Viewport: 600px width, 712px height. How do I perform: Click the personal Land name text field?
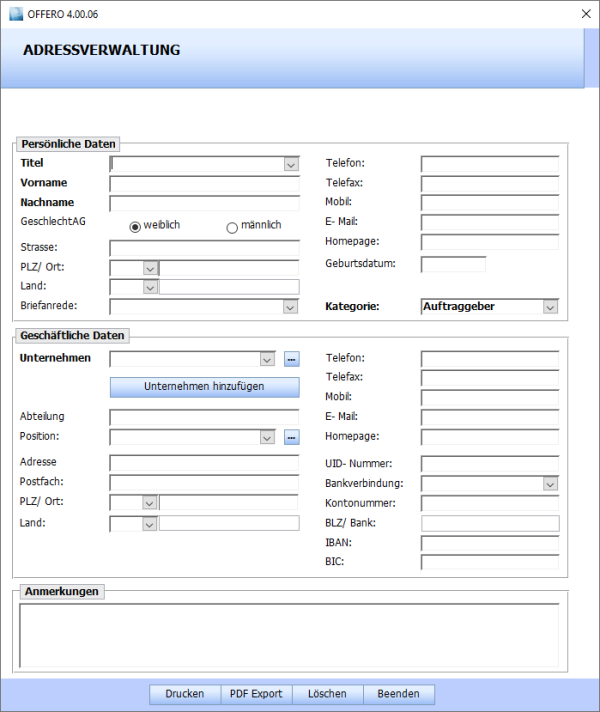229,287
